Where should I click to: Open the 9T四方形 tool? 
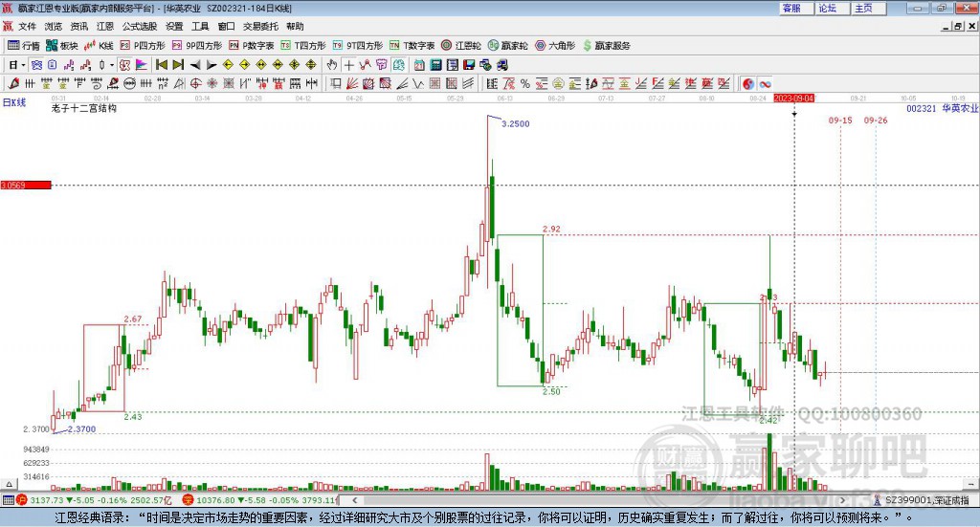coord(358,46)
